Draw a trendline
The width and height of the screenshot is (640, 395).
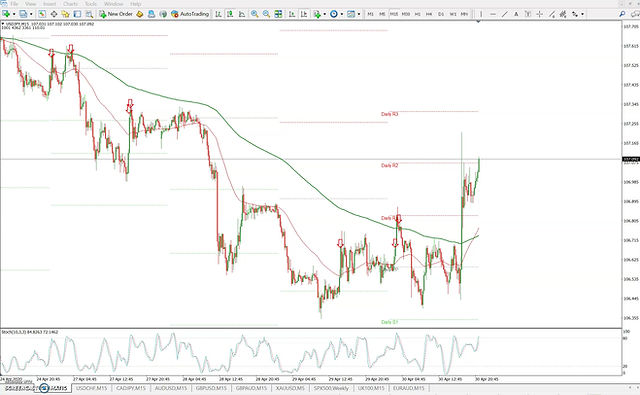click(x=504, y=14)
